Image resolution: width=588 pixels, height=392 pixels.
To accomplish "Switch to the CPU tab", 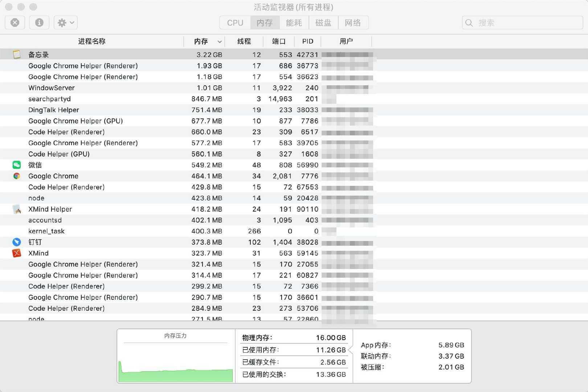I will 235,23.
